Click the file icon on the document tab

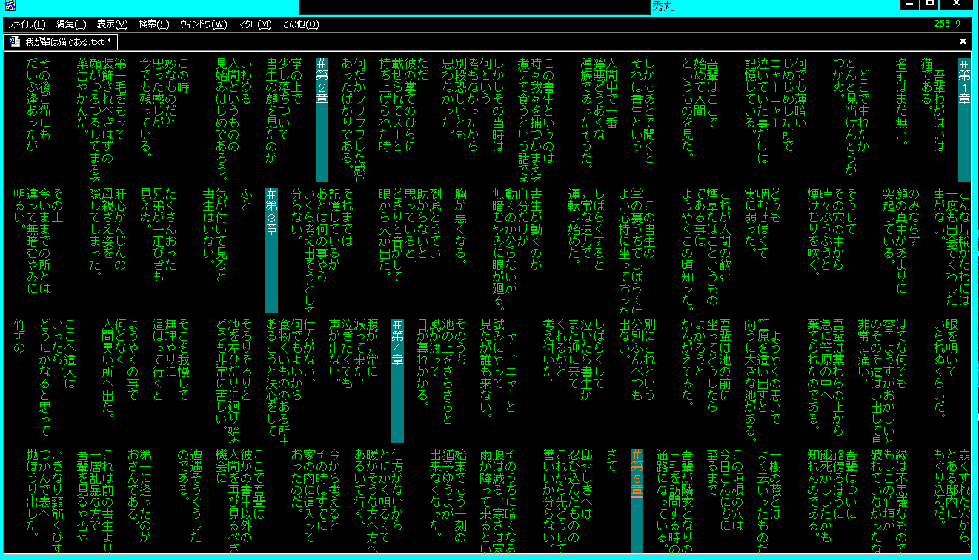point(14,41)
